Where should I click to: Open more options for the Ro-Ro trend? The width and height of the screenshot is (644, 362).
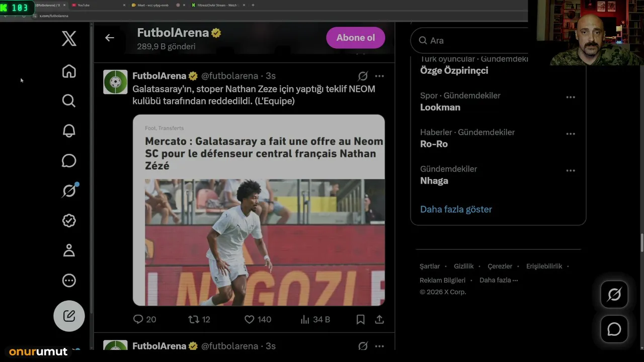(x=571, y=134)
